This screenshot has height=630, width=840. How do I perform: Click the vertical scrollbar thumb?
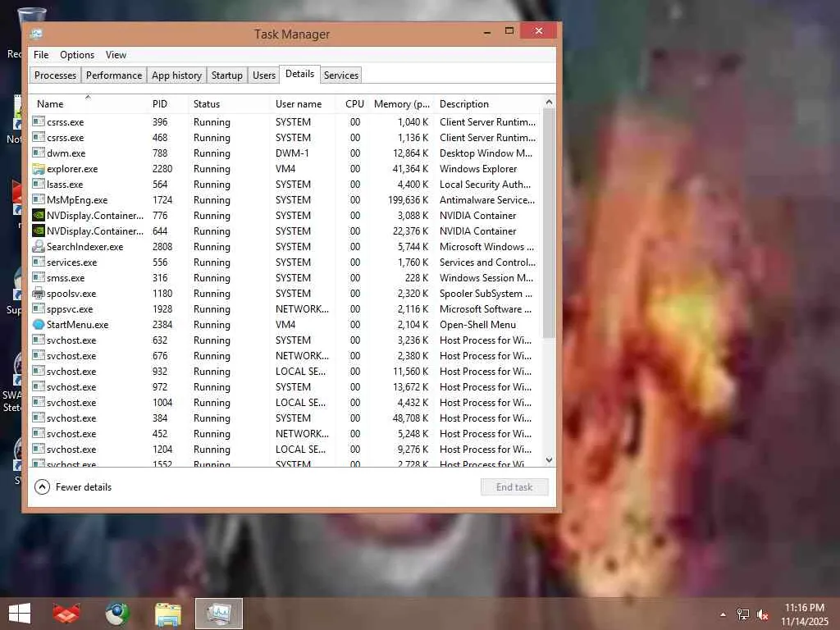point(549,223)
